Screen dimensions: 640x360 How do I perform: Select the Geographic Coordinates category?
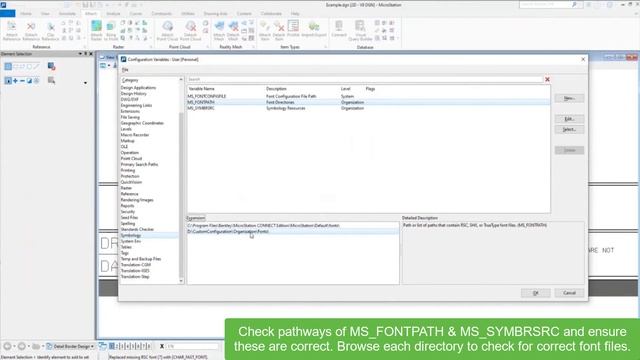[x=142, y=123]
